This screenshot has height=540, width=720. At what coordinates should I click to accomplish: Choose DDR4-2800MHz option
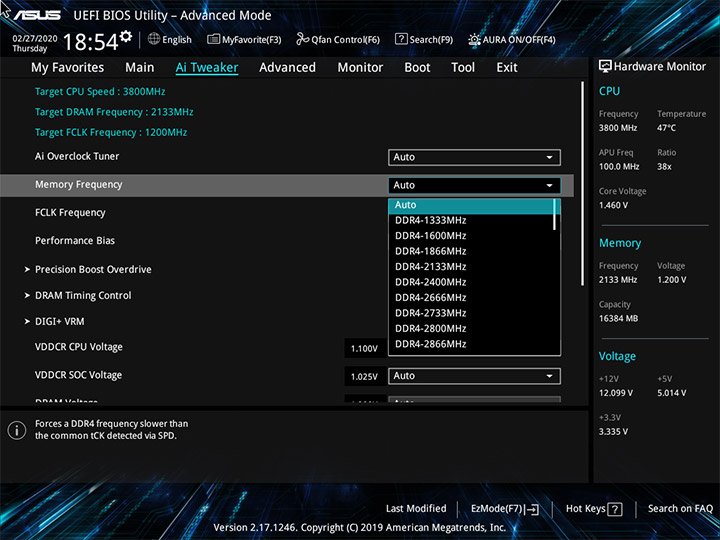click(x=431, y=329)
